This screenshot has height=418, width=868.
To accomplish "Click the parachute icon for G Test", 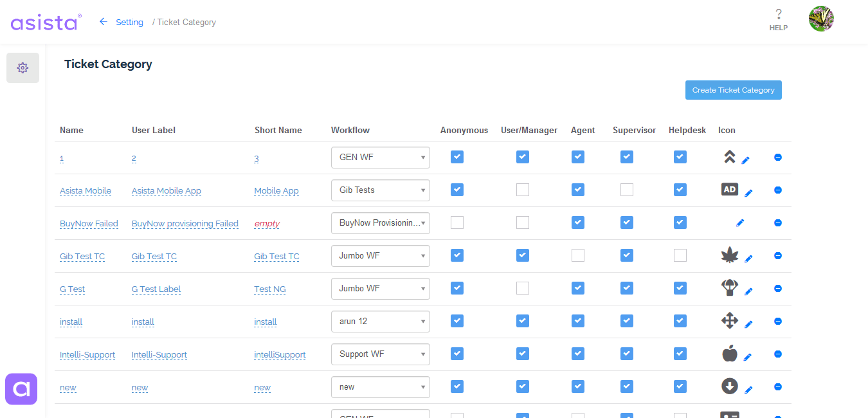I will tap(730, 287).
